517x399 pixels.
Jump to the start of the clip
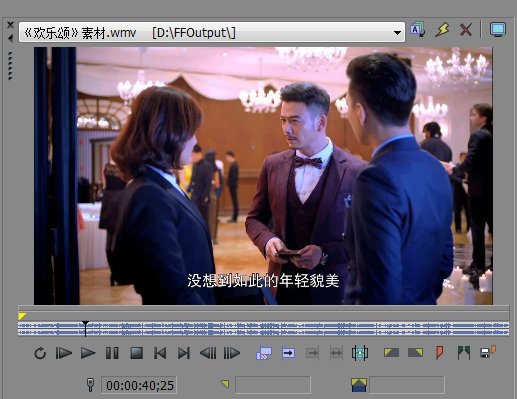(160, 353)
